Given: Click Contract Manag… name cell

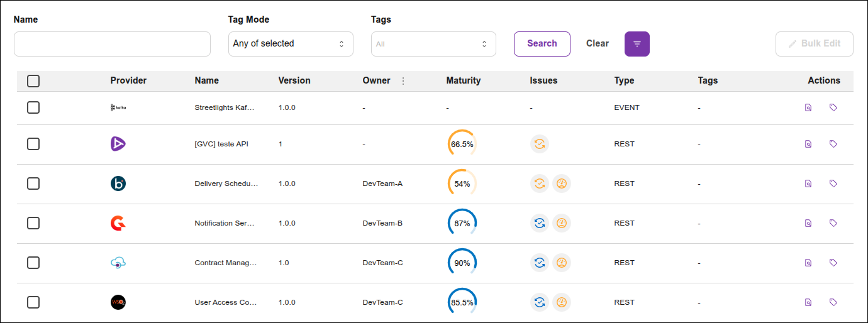Looking at the screenshot, I should pyautogui.click(x=226, y=263).
